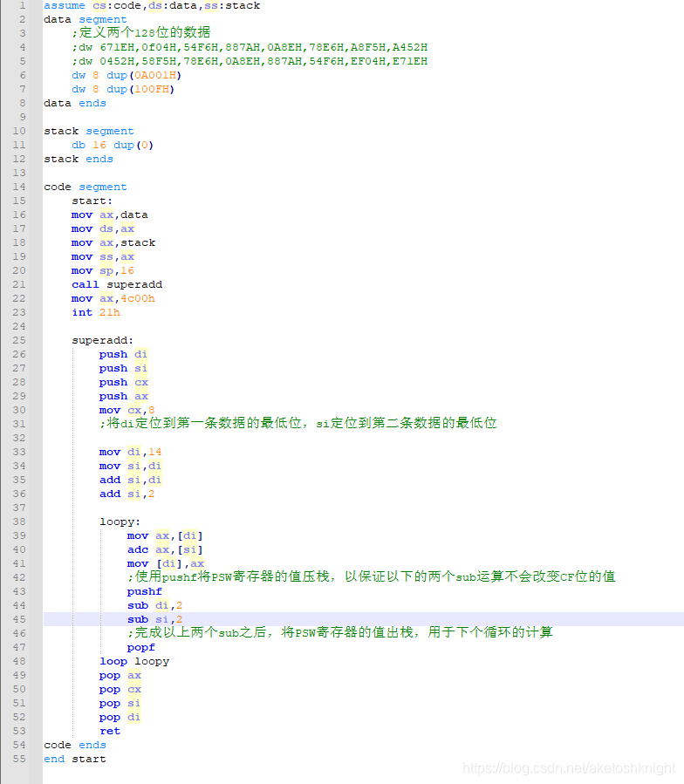This screenshot has width=684, height=784.
Task: Click 'stack ends' line
Action: coord(78,160)
